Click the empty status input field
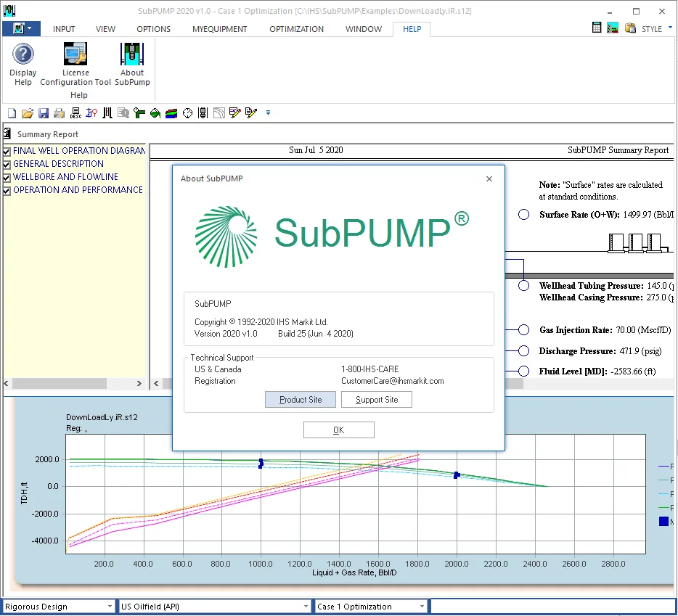The width and height of the screenshot is (678, 616). tap(552, 607)
